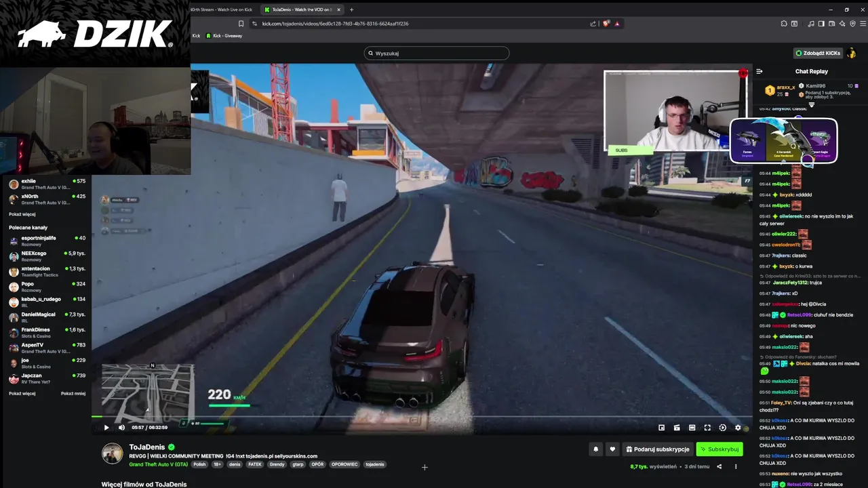Open the Kick - Giveaway bookmark
This screenshot has width=868, height=488.
click(224, 36)
